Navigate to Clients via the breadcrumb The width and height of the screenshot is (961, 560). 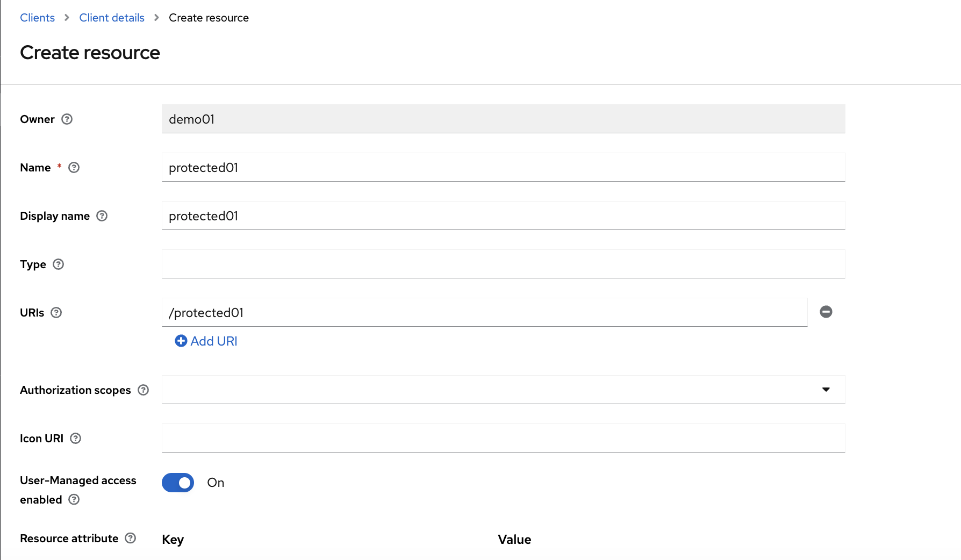(x=37, y=17)
